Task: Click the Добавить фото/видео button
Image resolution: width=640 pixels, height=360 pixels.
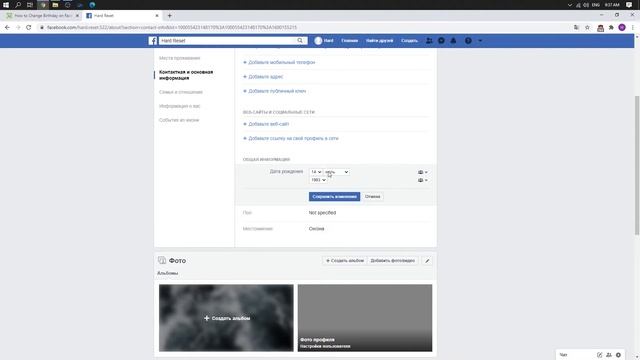Action: (x=393, y=261)
